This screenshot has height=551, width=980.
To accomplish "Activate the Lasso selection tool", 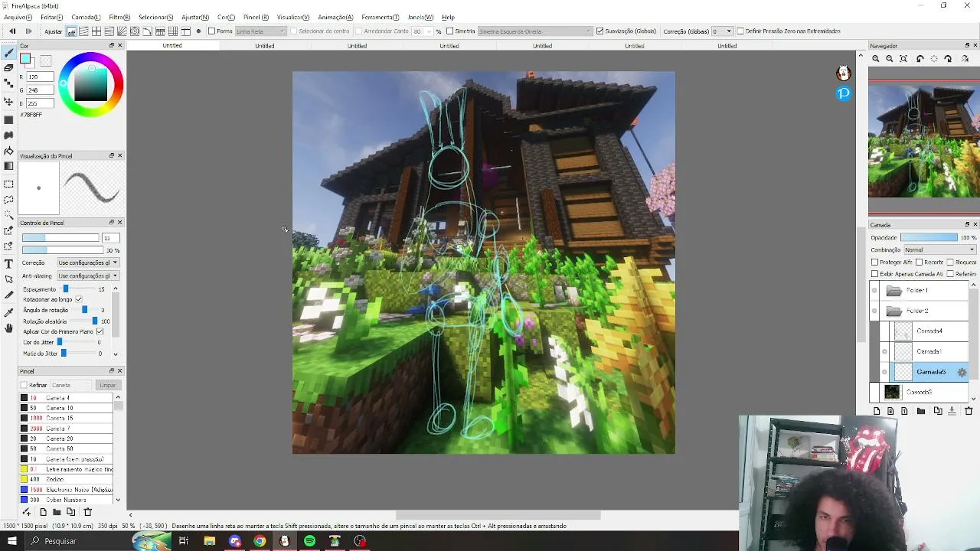I will (8, 199).
